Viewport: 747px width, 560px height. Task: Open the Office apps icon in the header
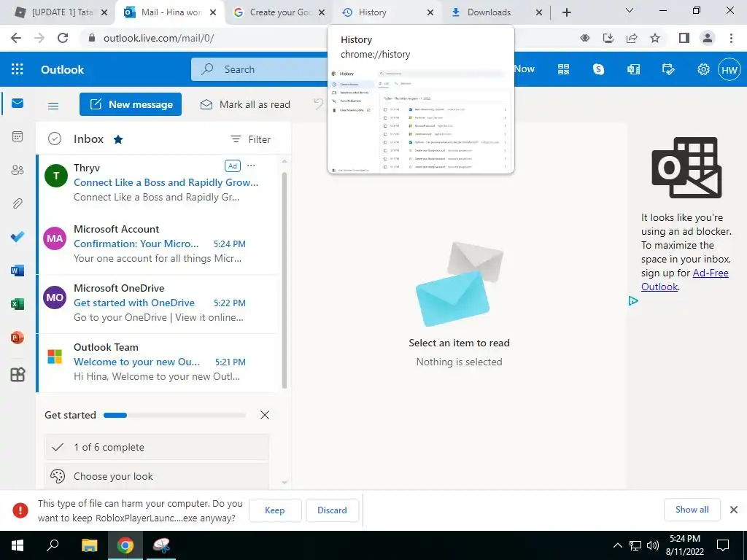click(x=633, y=69)
